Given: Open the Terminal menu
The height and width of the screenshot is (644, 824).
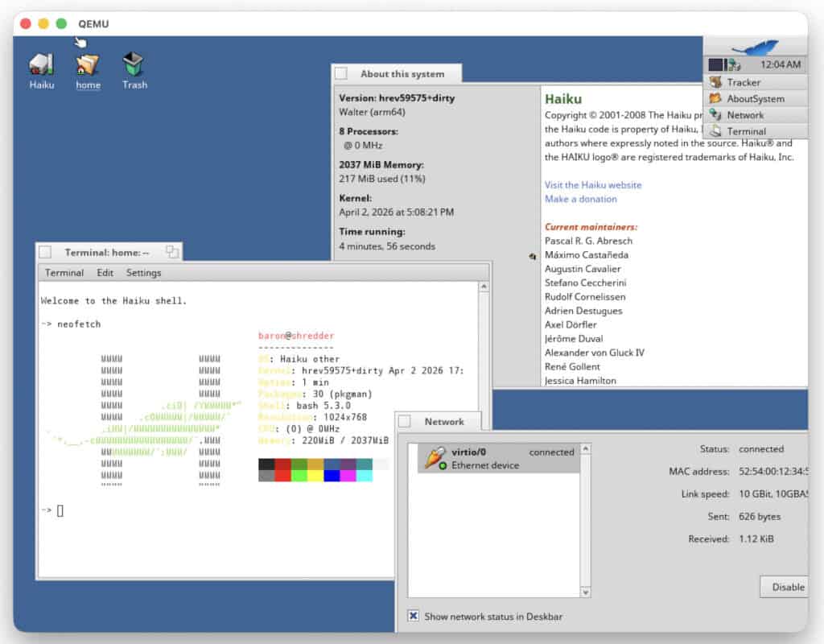Looking at the screenshot, I should coord(64,272).
